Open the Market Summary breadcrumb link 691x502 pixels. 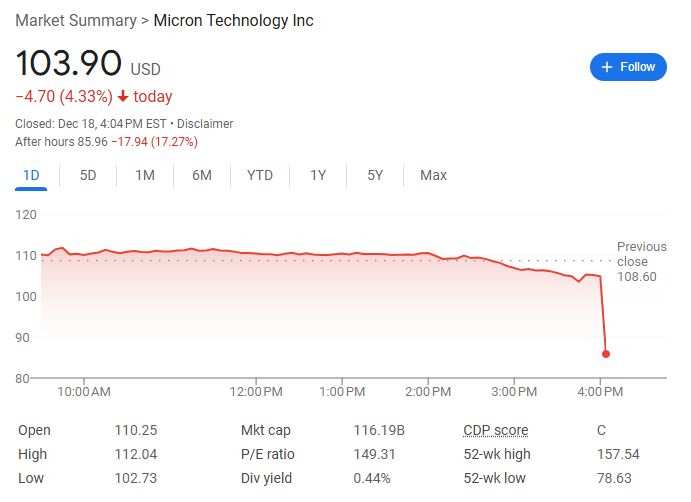75,20
